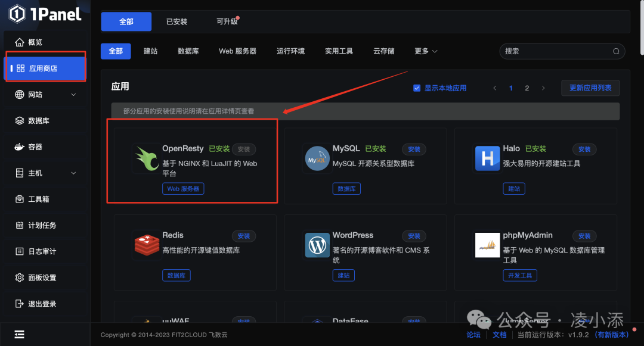Select page 1 in pagination

511,88
